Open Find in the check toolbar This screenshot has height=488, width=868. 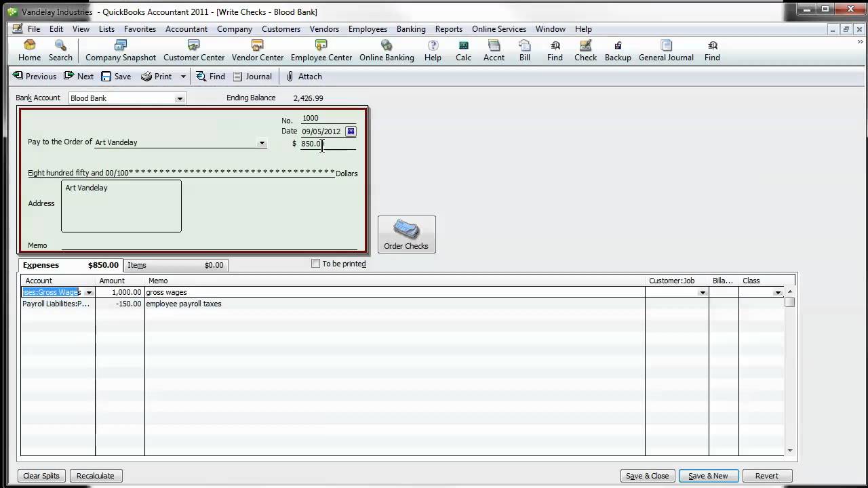pos(210,77)
